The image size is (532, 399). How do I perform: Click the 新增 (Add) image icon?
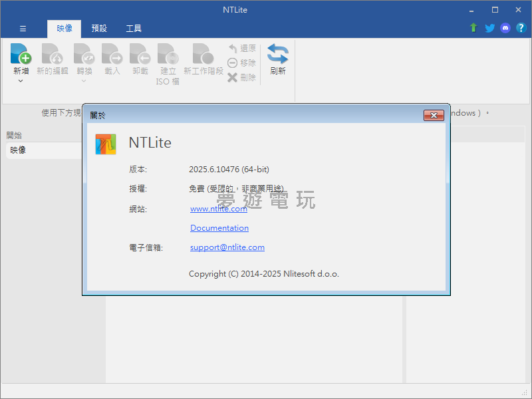click(21, 54)
